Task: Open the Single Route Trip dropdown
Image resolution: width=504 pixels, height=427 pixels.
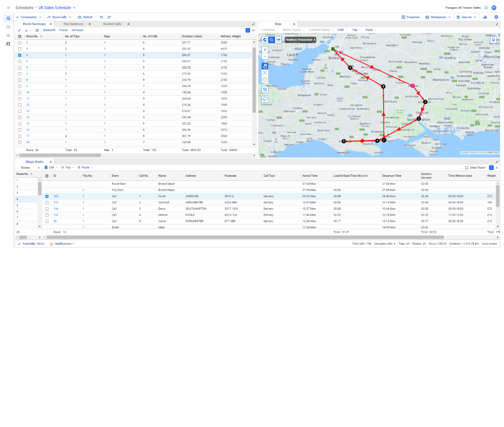Action: click(x=68, y=167)
